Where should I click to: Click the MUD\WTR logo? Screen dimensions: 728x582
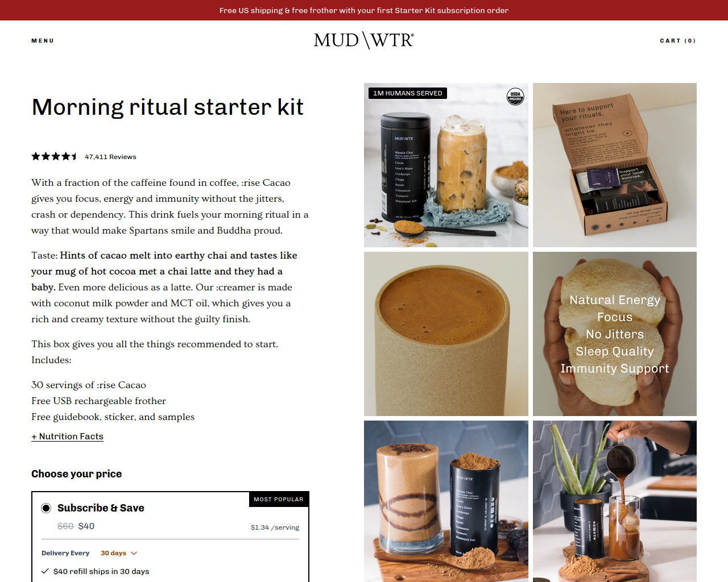click(364, 40)
